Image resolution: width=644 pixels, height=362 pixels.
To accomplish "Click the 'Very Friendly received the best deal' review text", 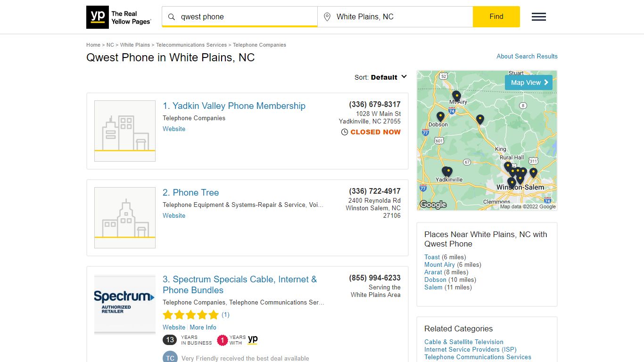I will pos(245,358).
